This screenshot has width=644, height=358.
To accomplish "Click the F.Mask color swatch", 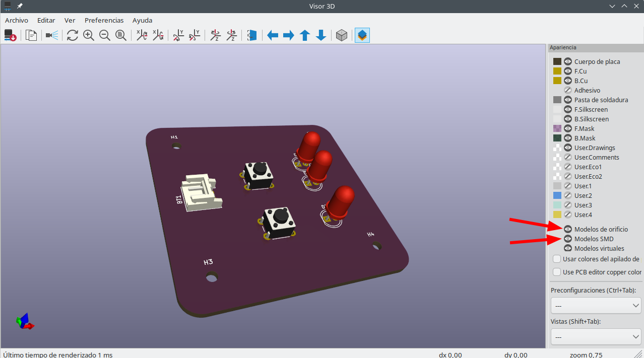I will [557, 129].
